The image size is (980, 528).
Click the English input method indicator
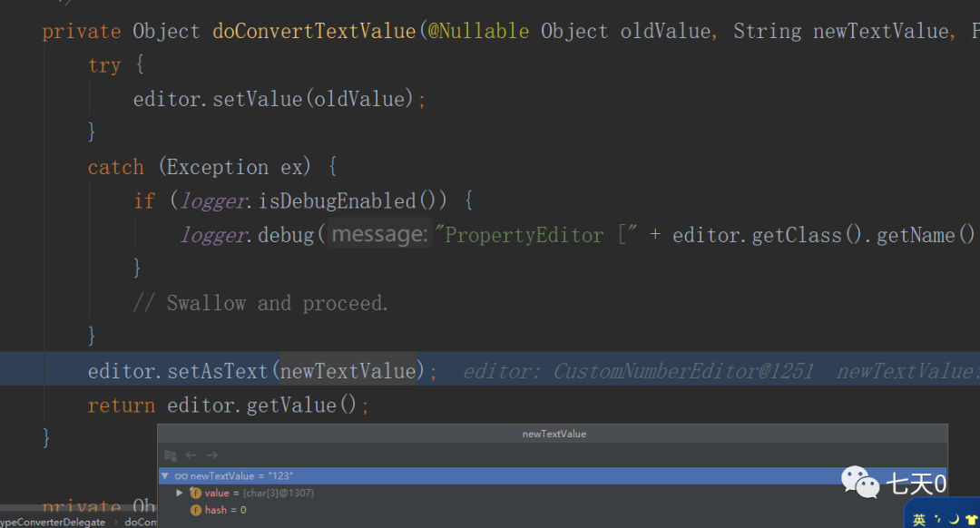tap(918, 519)
